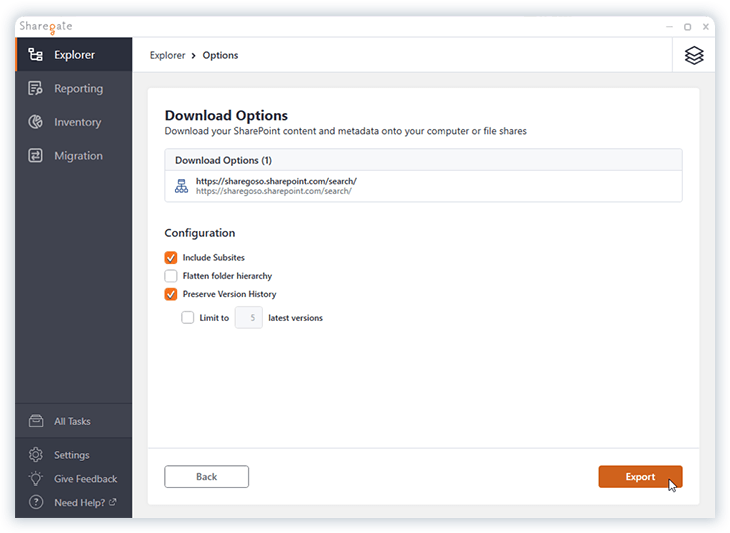Click the Explorer tree icon
This screenshot has height=533, width=730.
click(x=35, y=54)
